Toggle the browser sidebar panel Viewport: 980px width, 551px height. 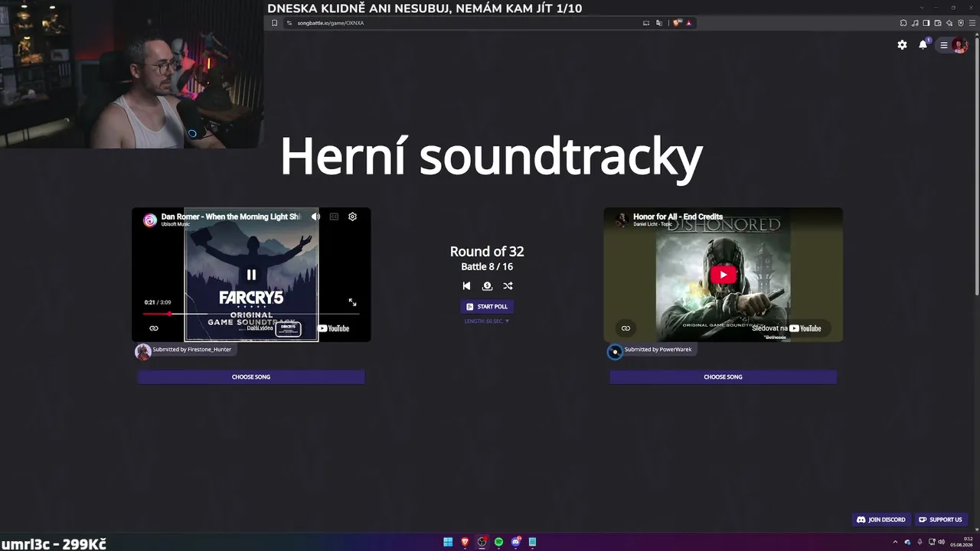[x=926, y=23]
